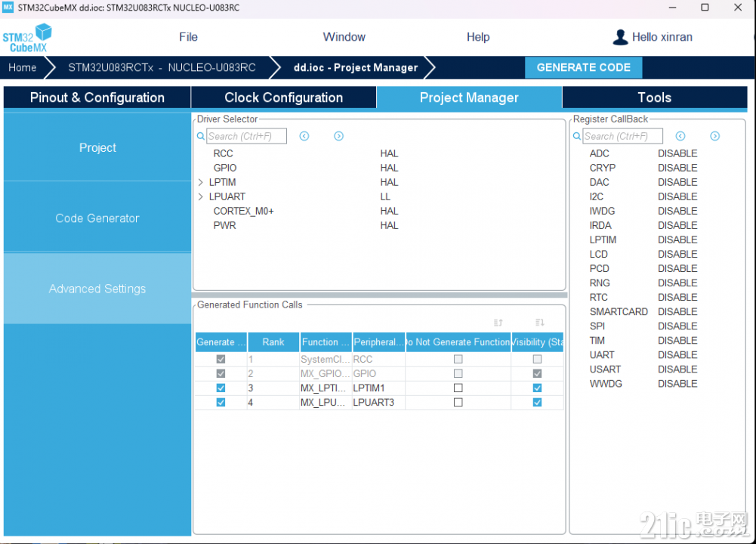756x544 pixels.
Task: Go to previous Driver Selector search result
Action: pyautogui.click(x=304, y=136)
